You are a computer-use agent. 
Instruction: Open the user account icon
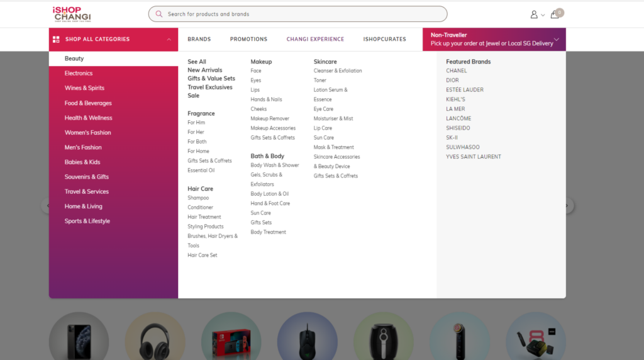click(x=534, y=14)
